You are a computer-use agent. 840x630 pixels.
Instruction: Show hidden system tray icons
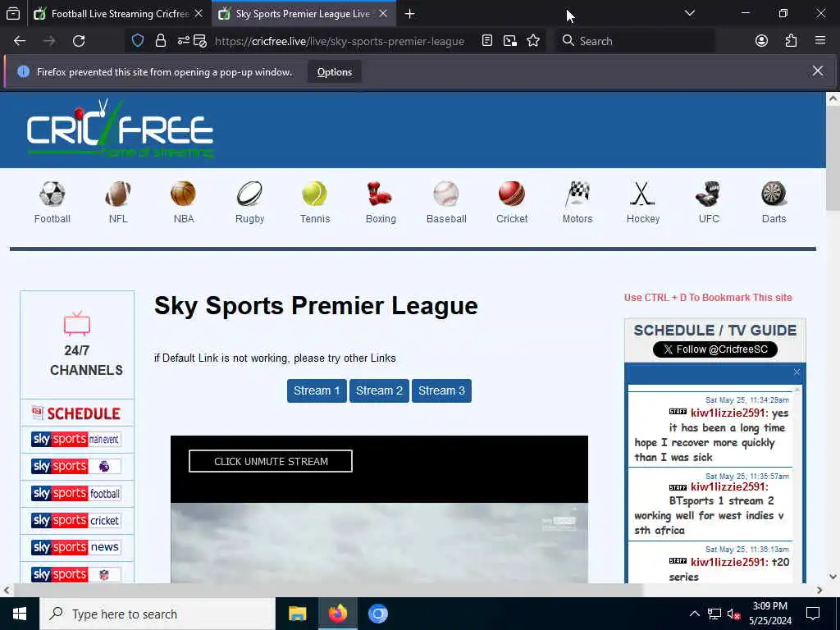point(694,614)
